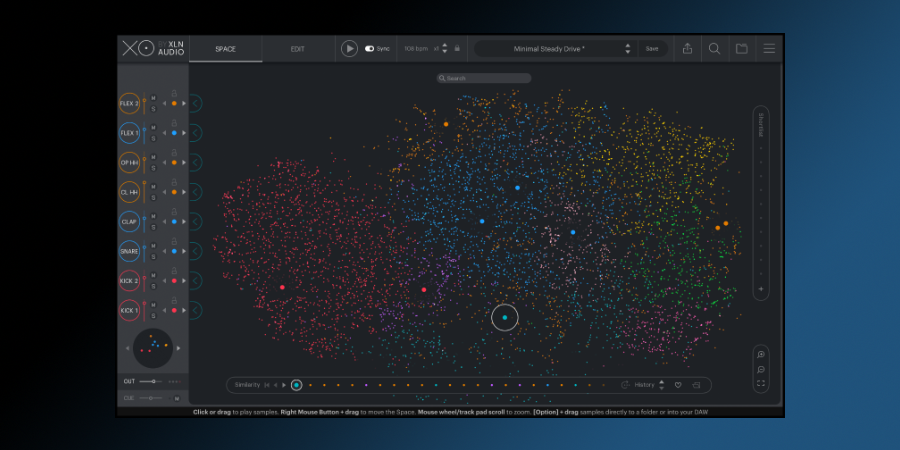Select next sample for FLEX 1
The width and height of the screenshot is (900, 450).
[184, 133]
